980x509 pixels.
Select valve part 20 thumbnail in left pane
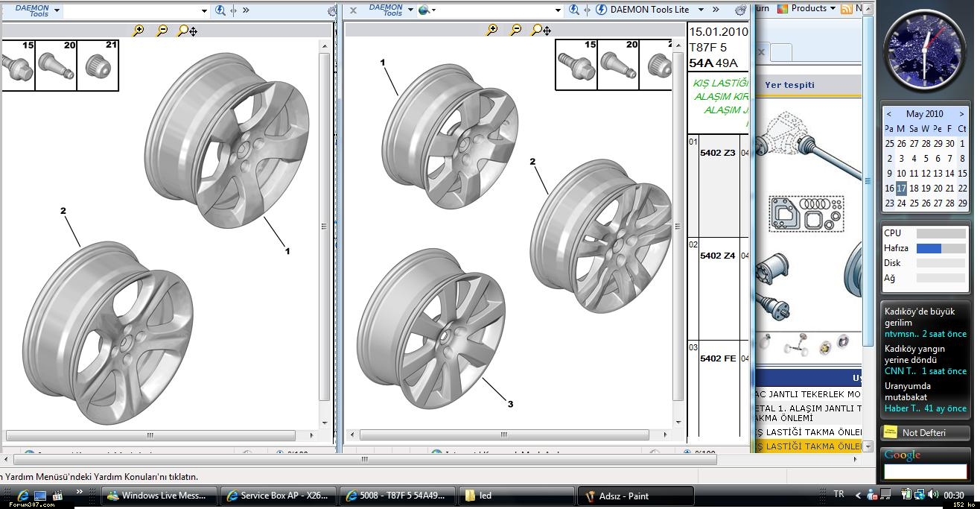(x=56, y=66)
